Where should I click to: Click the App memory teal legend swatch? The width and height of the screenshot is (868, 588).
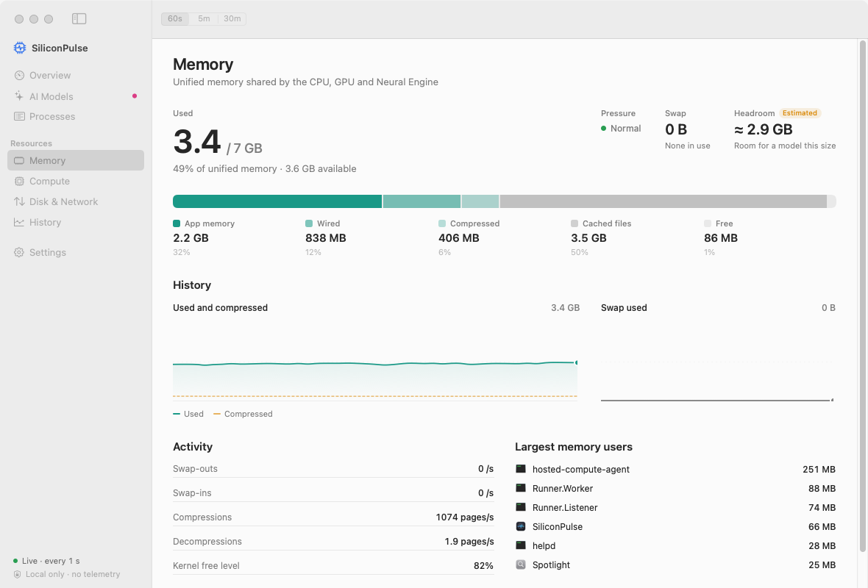pyautogui.click(x=177, y=223)
